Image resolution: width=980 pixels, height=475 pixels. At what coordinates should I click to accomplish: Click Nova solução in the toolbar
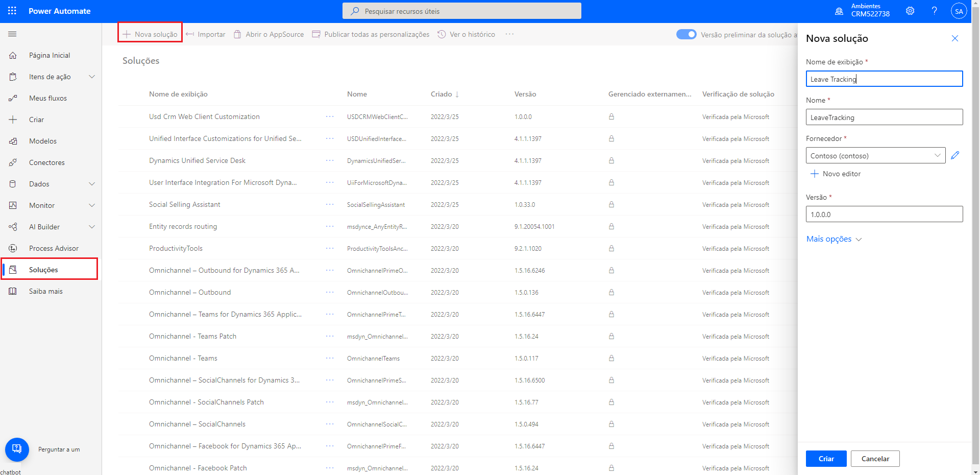click(150, 34)
